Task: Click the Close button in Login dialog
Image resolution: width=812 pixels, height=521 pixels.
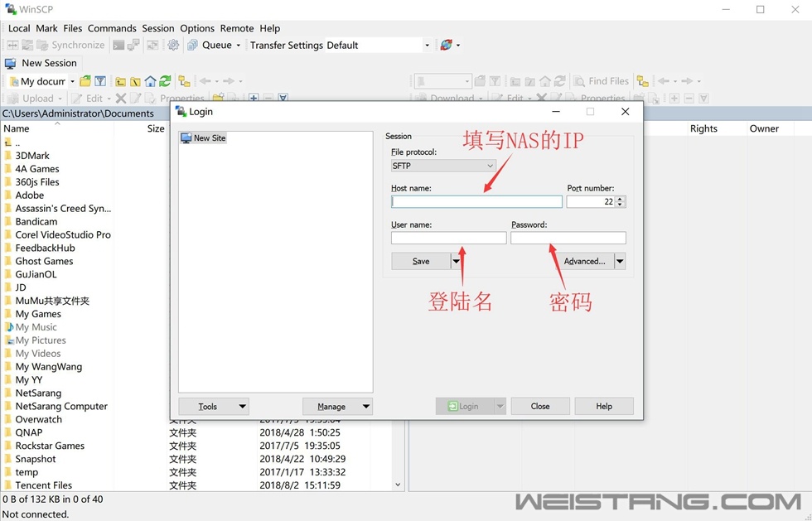Action: (540, 407)
